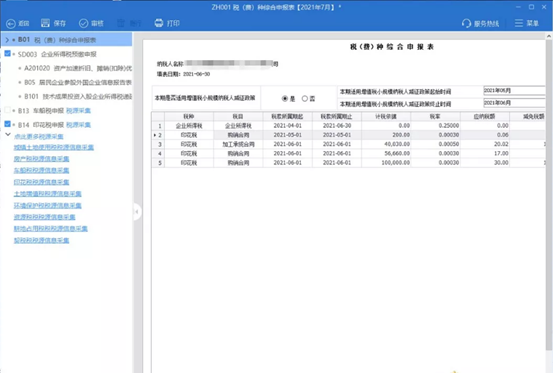Open the A201020 资产加速折旧 sub-form
The height and width of the screenshot is (373, 553).
coord(78,68)
